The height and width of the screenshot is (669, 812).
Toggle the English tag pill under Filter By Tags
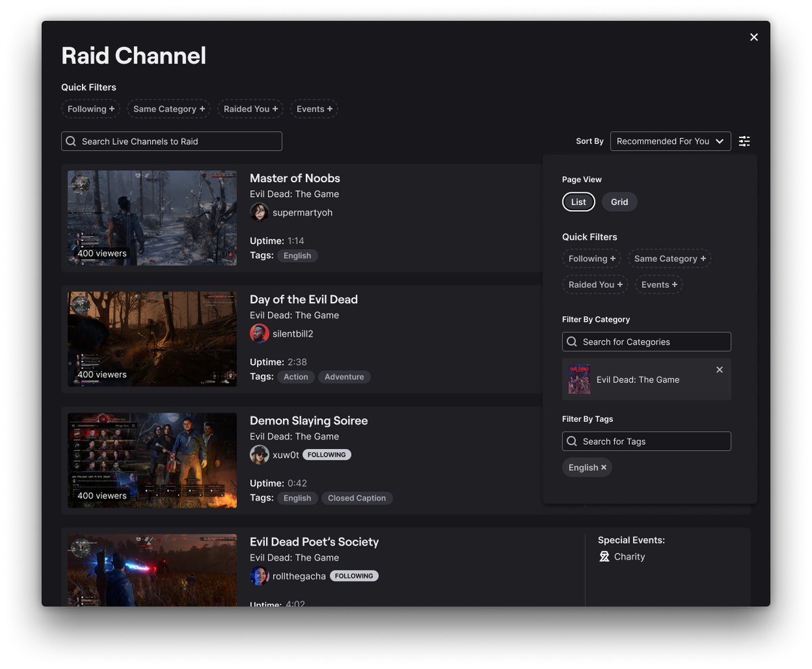point(583,467)
